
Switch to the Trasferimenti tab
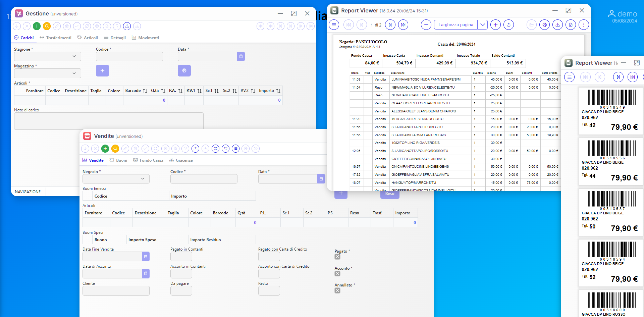point(56,38)
